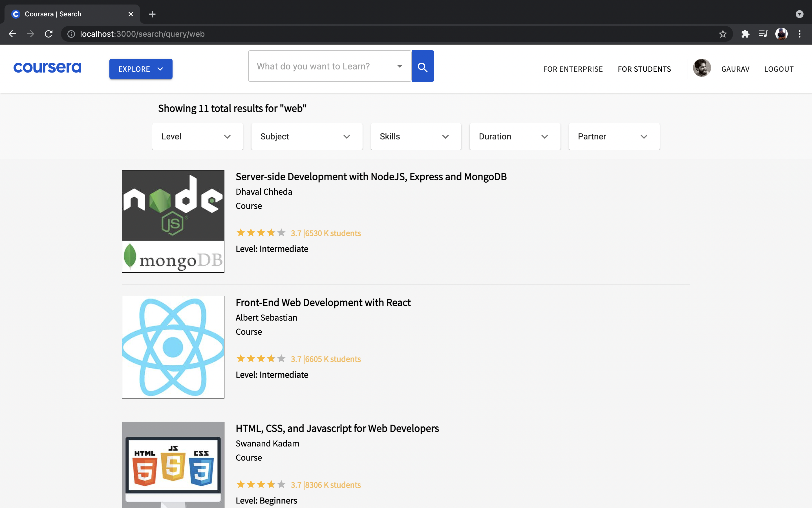Viewport: 812px width, 508px height.
Task: Expand the search box suggestion arrow
Action: click(x=400, y=66)
